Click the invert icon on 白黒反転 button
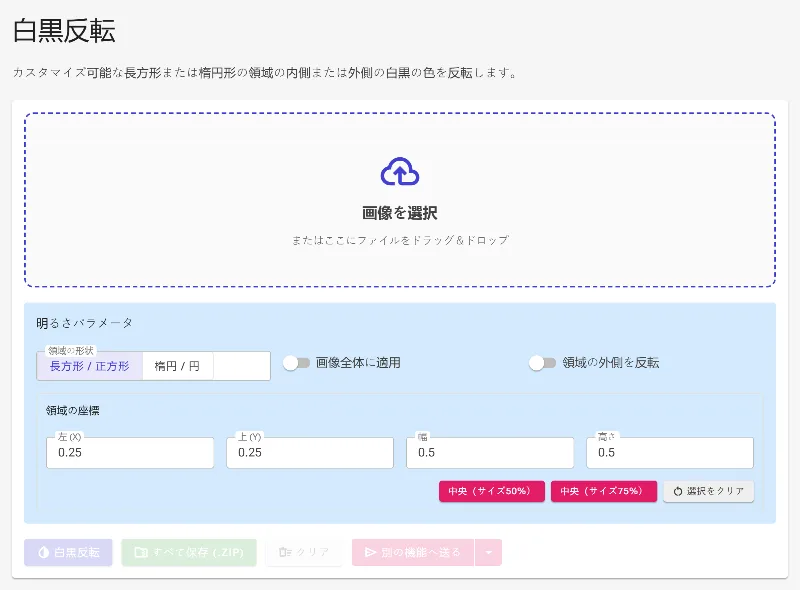The height and width of the screenshot is (590, 800). tap(43, 552)
